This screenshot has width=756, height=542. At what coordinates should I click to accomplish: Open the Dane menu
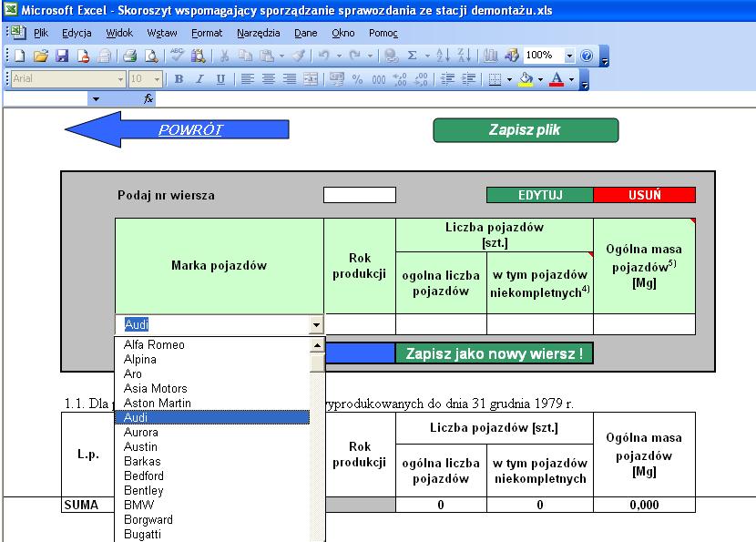tap(306, 33)
